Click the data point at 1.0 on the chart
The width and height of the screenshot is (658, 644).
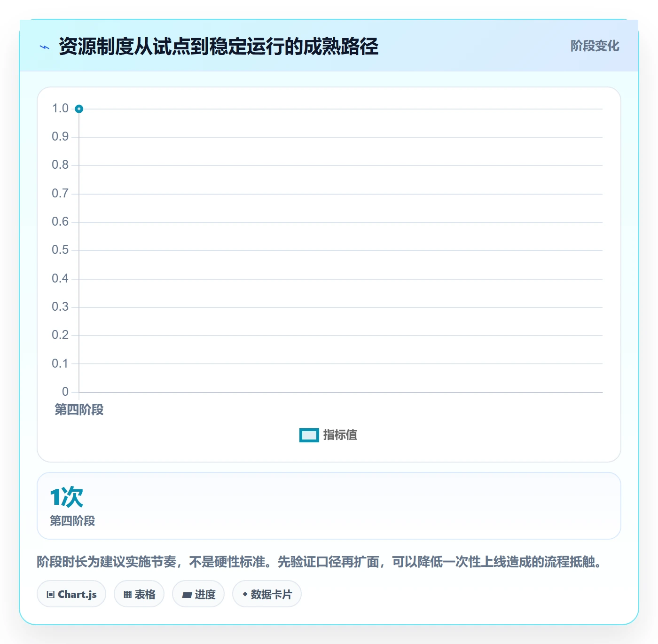coord(79,109)
